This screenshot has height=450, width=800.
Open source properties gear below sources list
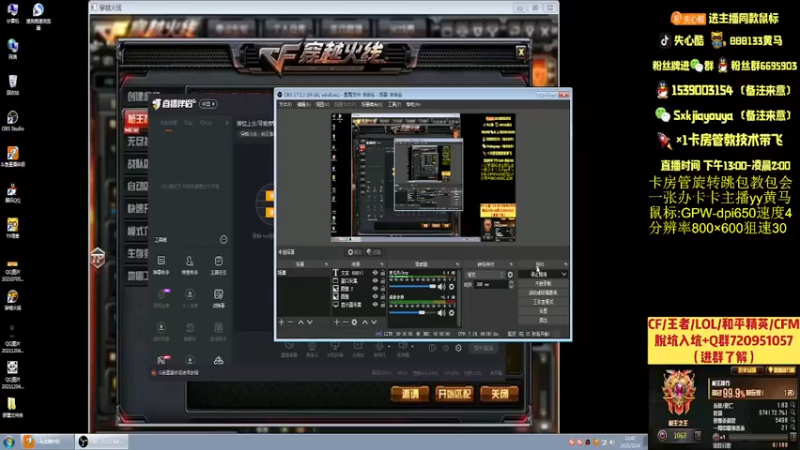click(355, 322)
